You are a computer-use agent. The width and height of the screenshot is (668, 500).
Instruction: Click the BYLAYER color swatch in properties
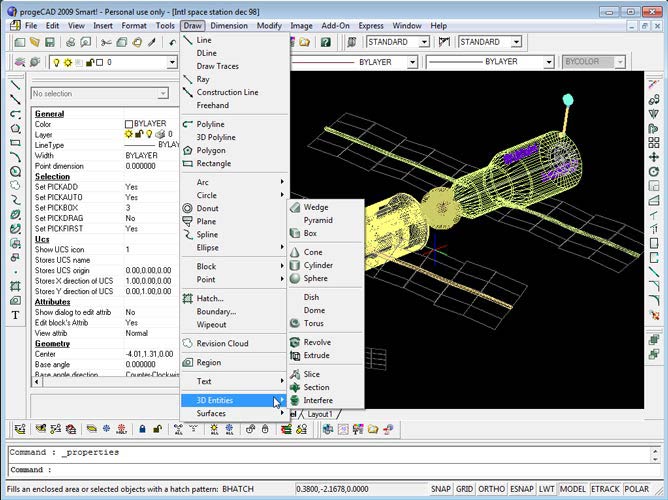point(129,124)
